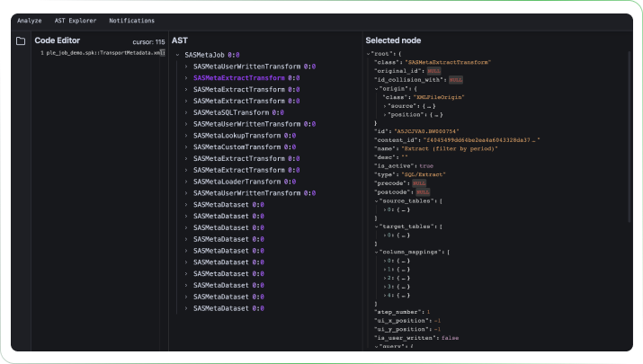Screen dimensions: 643x364
Task: Click the "precode" NULL value
Action: (419, 183)
